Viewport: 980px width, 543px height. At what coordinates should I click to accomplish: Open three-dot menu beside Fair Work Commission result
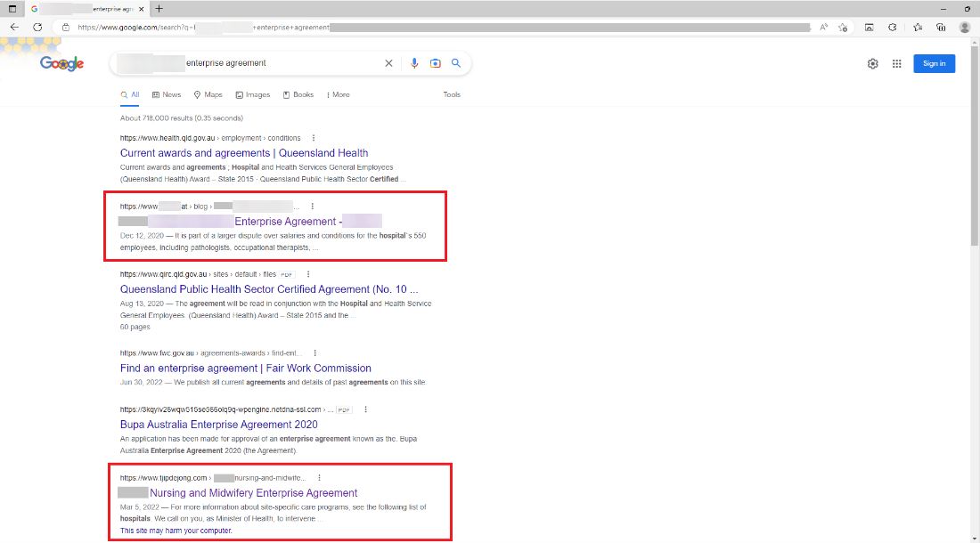(x=314, y=353)
